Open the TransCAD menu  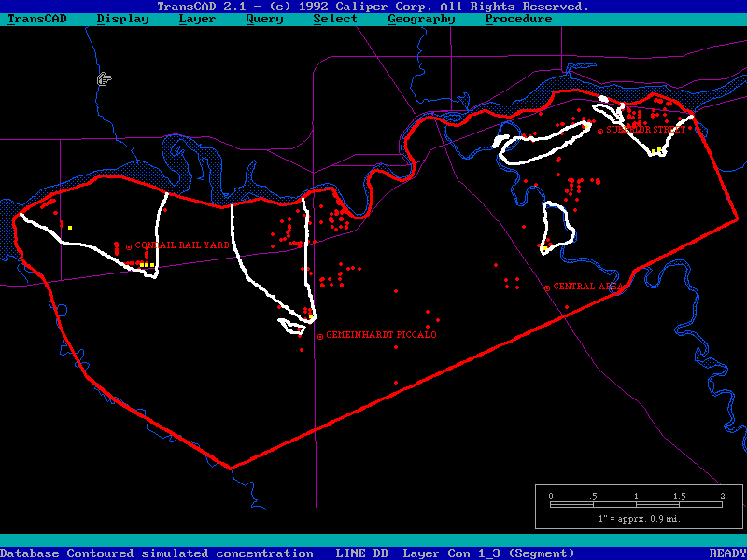point(37,19)
